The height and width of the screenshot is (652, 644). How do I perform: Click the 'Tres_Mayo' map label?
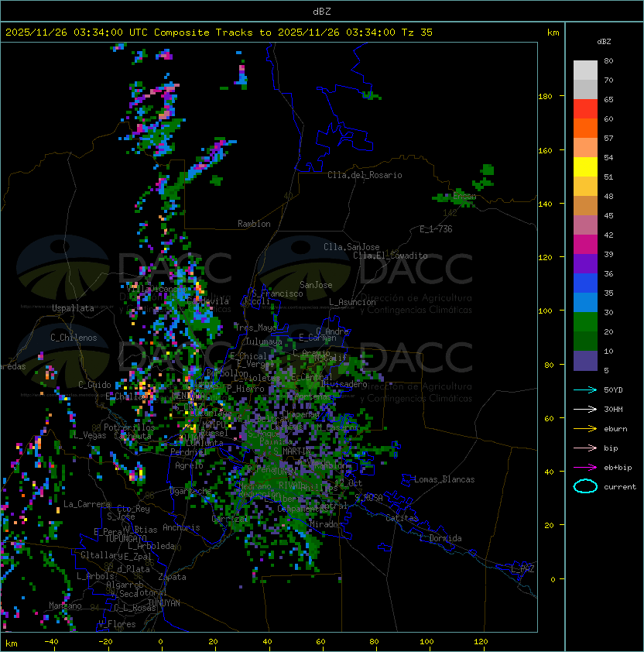pos(255,328)
